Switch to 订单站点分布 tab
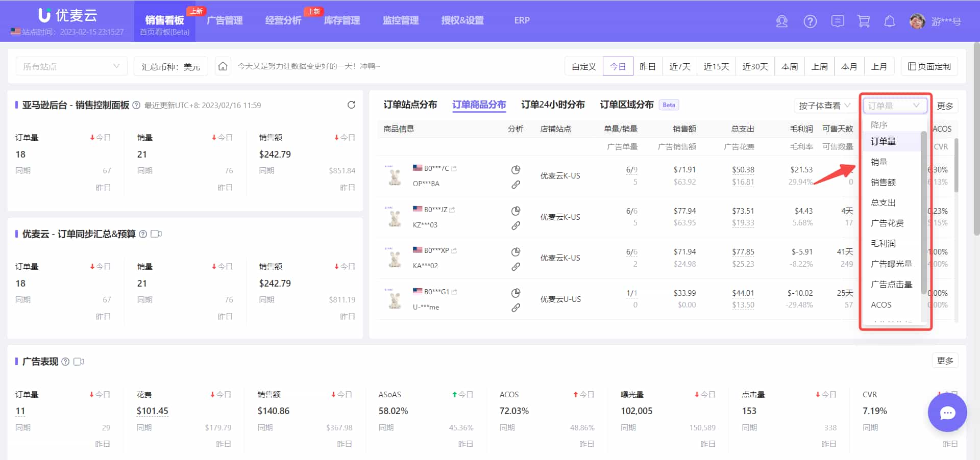Screen dimensions: 980x460 (x=410, y=105)
